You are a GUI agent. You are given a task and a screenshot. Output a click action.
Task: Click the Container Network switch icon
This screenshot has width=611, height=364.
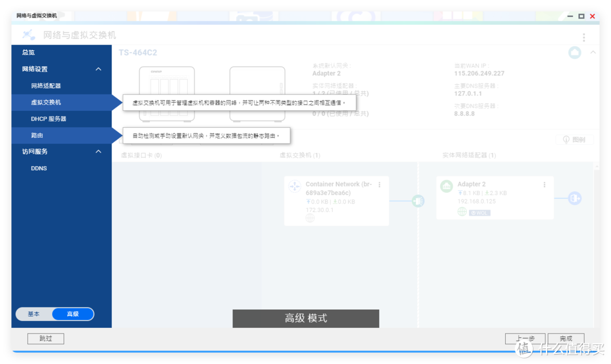click(x=295, y=186)
